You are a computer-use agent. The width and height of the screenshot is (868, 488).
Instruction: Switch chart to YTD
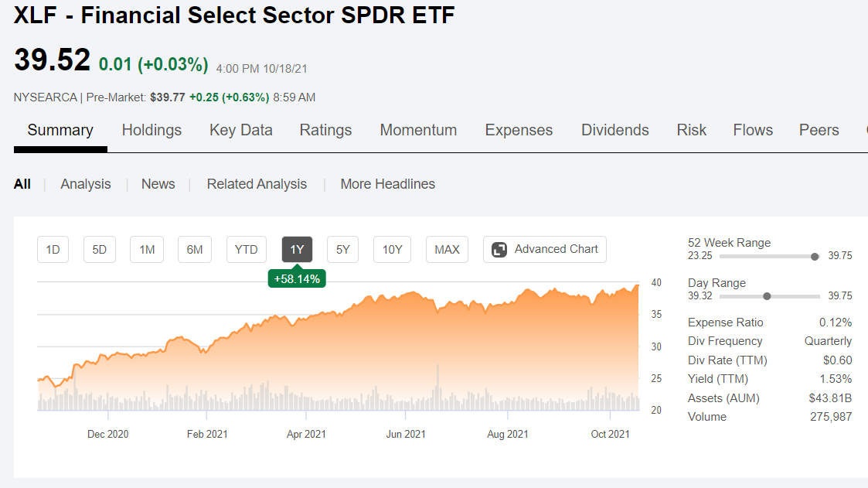pyautogui.click(x=247, y=249)
